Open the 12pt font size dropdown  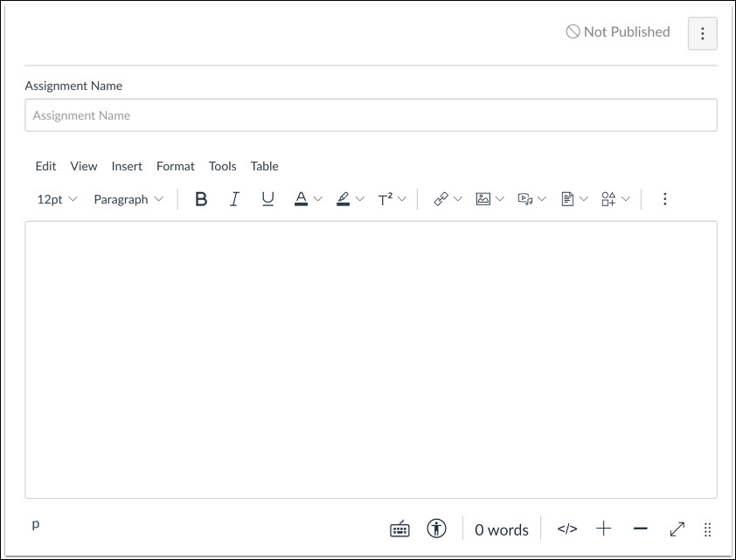(x=56, y=199)
